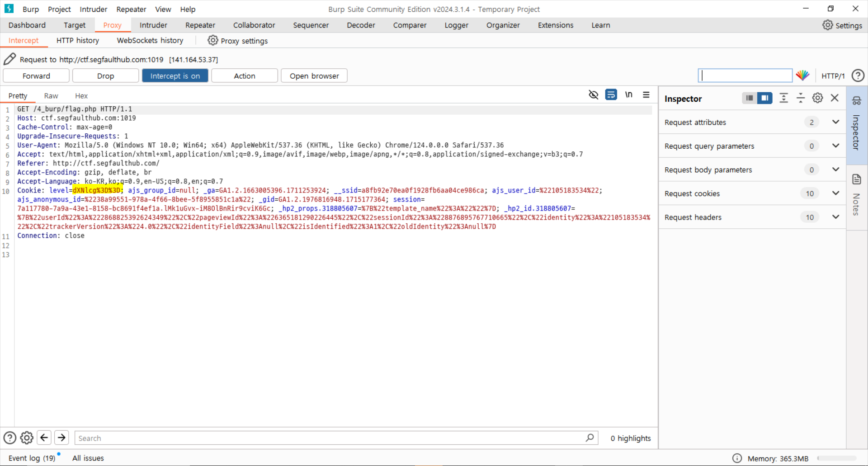Open search help question-mark icon
This screenshot has height=466, width=868.
(x=10, y=438)
